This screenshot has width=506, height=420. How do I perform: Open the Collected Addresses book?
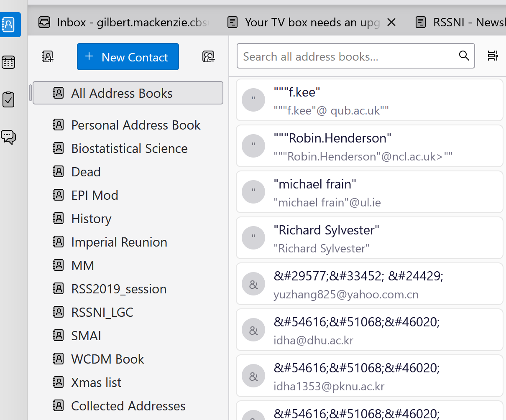(128, 406)
